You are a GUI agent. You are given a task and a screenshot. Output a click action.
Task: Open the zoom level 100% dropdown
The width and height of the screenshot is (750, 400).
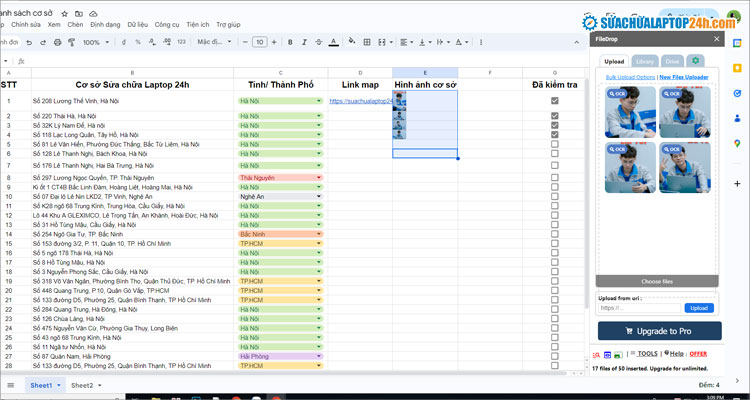click(97, 42)
